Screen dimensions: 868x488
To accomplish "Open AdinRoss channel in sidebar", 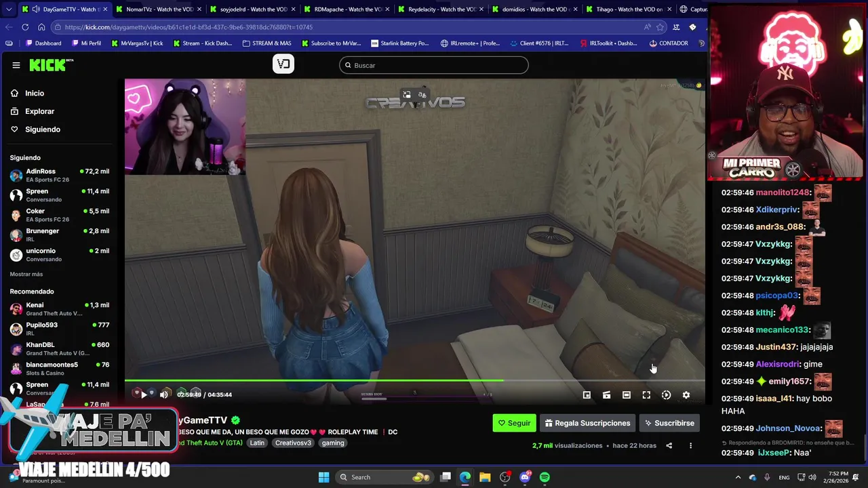I will click(x=60, y=176).
